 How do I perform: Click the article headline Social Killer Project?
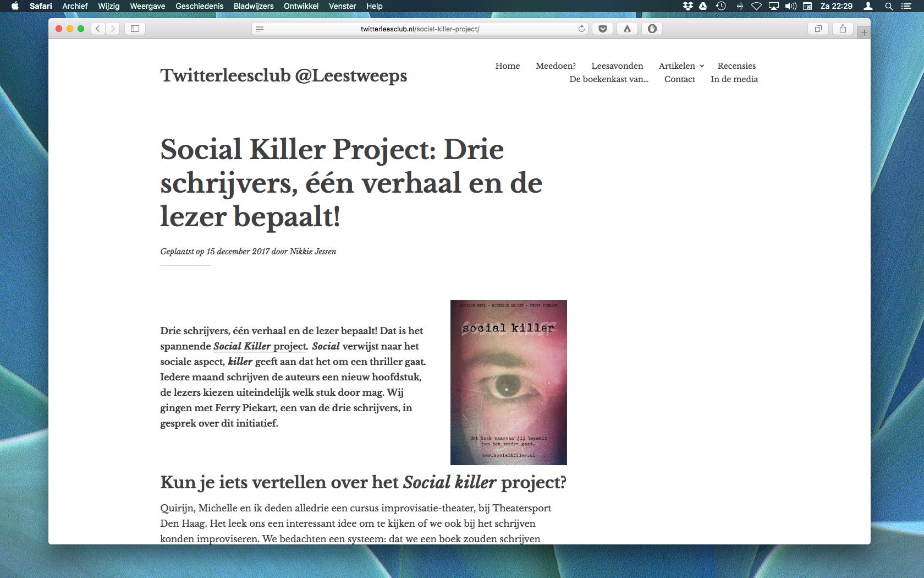351,183
